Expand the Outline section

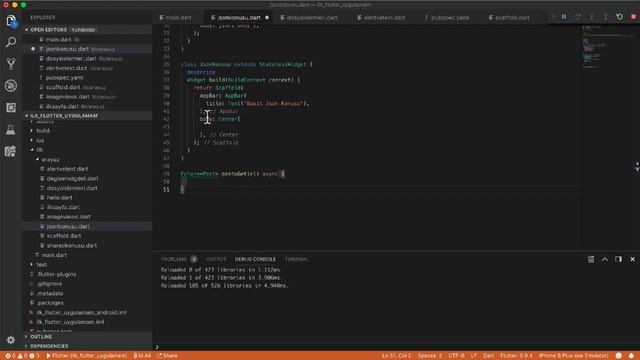87,337
